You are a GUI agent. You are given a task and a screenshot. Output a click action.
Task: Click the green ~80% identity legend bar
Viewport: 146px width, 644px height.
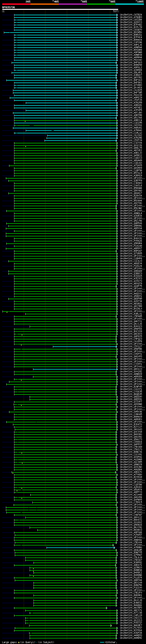(101, 4)
